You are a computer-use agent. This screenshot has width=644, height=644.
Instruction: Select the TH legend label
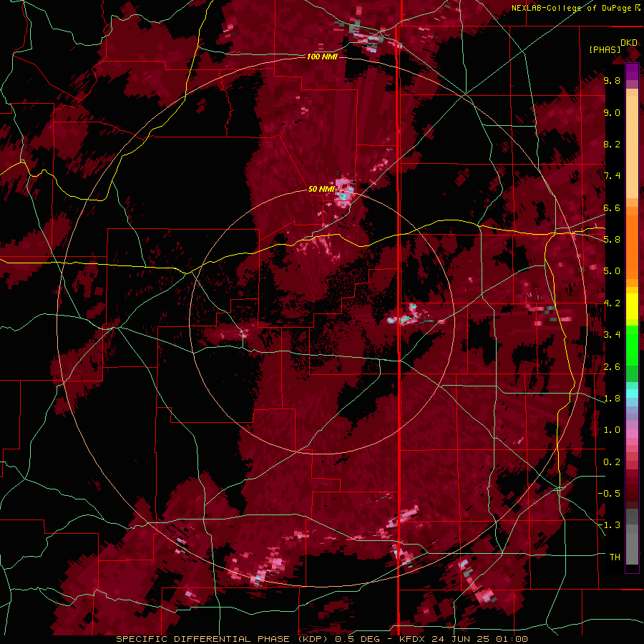point(615,557)
